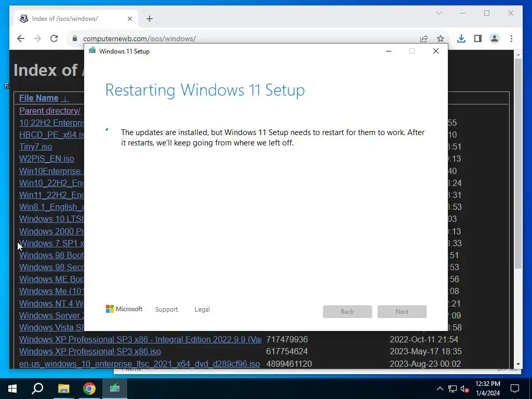532x399 pixels.
Task: Switch to Chrome in the taskbar
Action: (89, 389)
